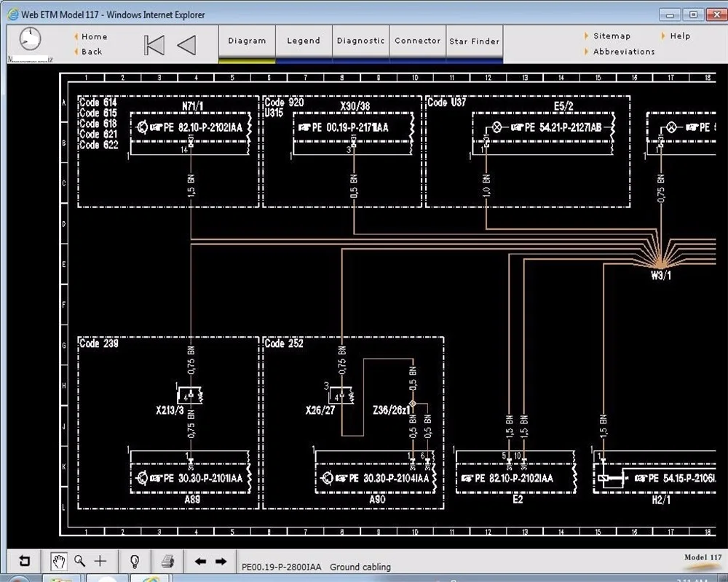728x582 pixels.
Task: Click the X213/3 connector symbol
Action: pyautogui.click(x=190, y=396)
